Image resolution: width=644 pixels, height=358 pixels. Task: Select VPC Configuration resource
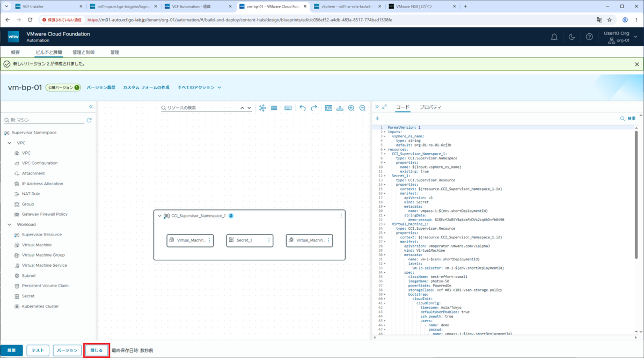coord(40,163)
